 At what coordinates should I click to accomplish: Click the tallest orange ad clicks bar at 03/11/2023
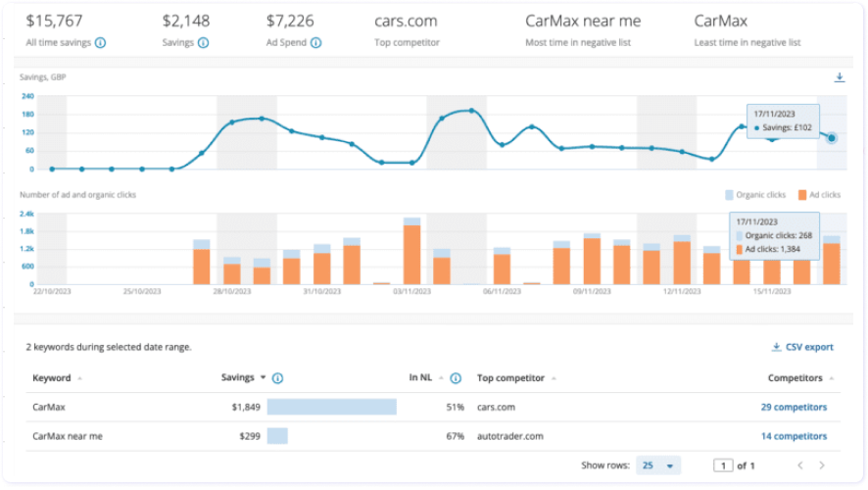pos(411,255)
